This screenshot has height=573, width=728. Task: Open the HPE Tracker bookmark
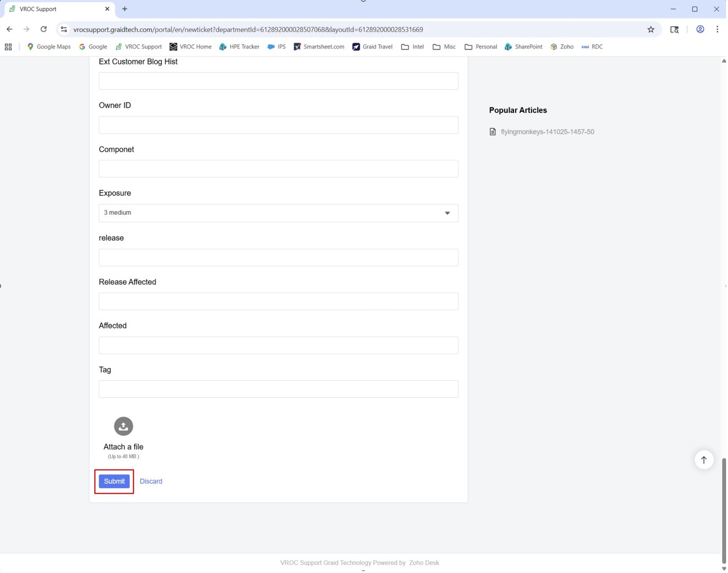[x=240, y=47]
